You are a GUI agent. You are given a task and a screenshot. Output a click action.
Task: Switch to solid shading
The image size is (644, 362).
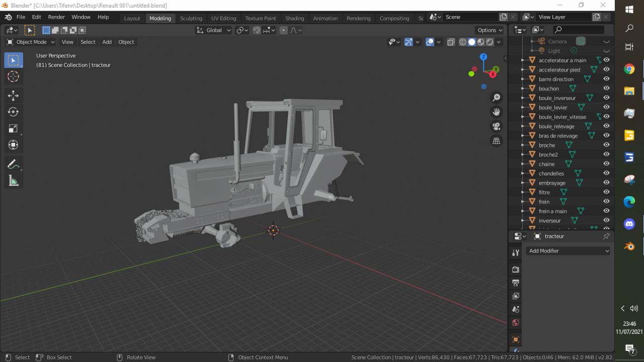point(472,42)
